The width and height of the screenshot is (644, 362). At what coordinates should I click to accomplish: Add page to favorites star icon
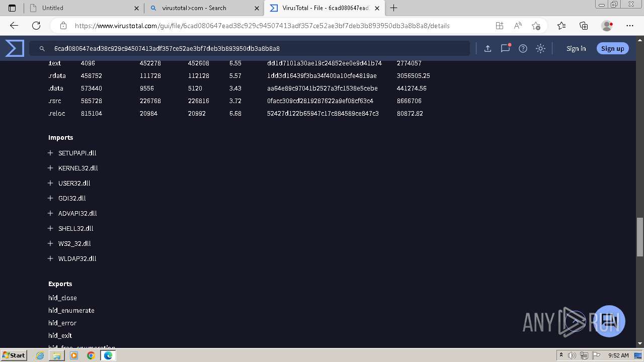(x=536, y=26)
